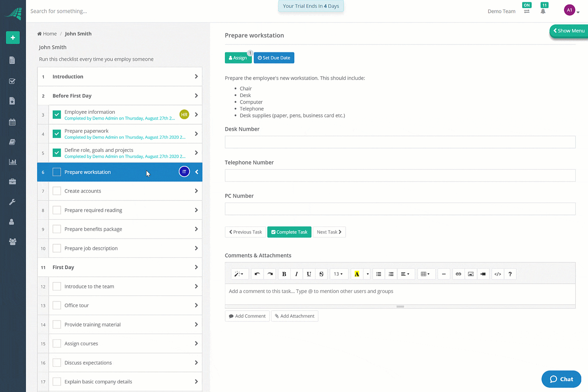Click the Complete Task button

289,232
